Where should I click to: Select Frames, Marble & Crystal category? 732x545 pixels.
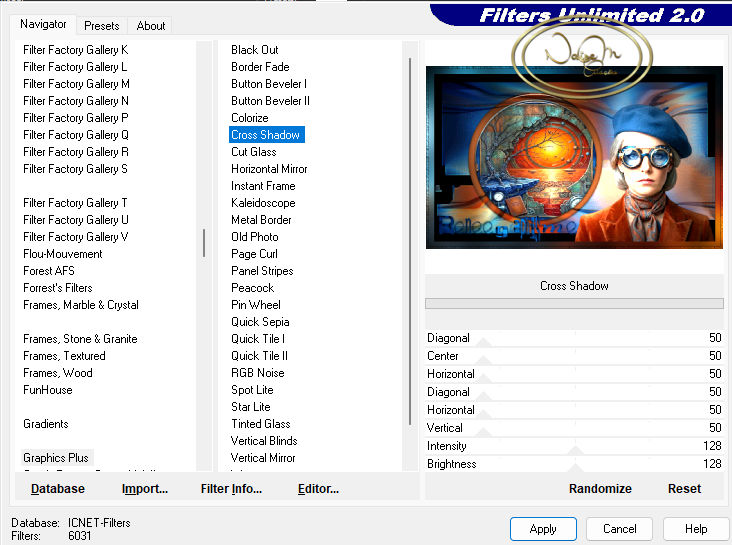click(x=81, y=305)
